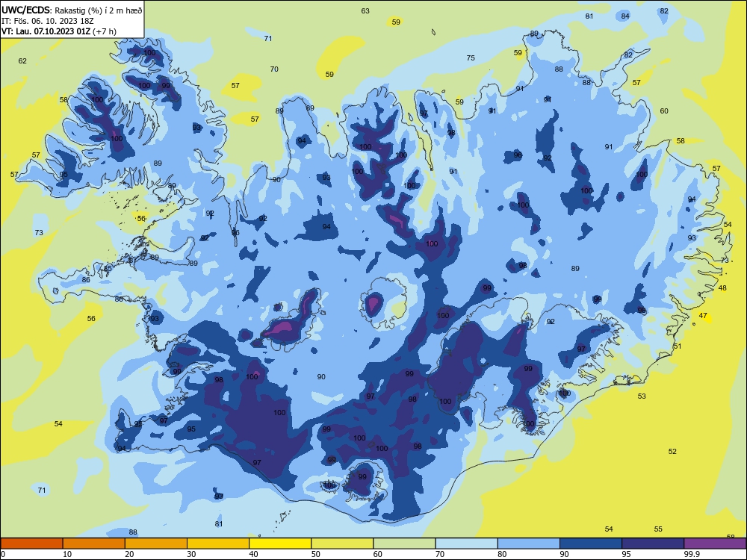Click the humidity value '62' over the sea

[x=22, y=61]
